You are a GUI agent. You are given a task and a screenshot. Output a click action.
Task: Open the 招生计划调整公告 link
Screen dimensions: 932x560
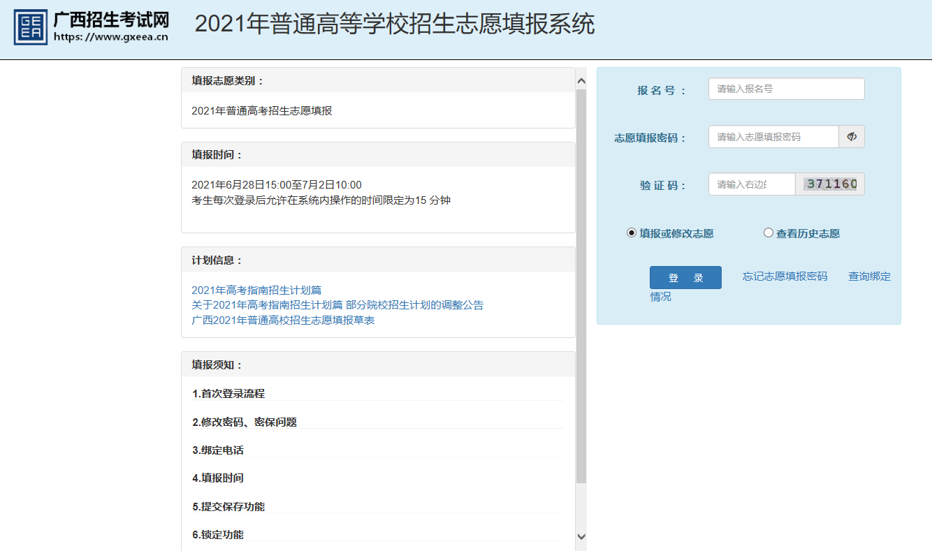pyautogui.click(x=338, y=304)
